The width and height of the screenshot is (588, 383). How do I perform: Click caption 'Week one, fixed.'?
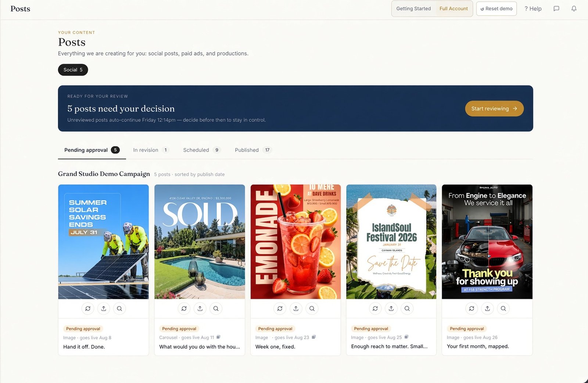[275, 347]
